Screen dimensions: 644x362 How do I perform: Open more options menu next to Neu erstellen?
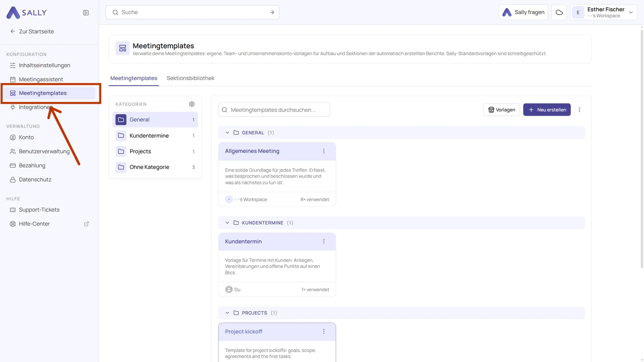tap(580, 110)
